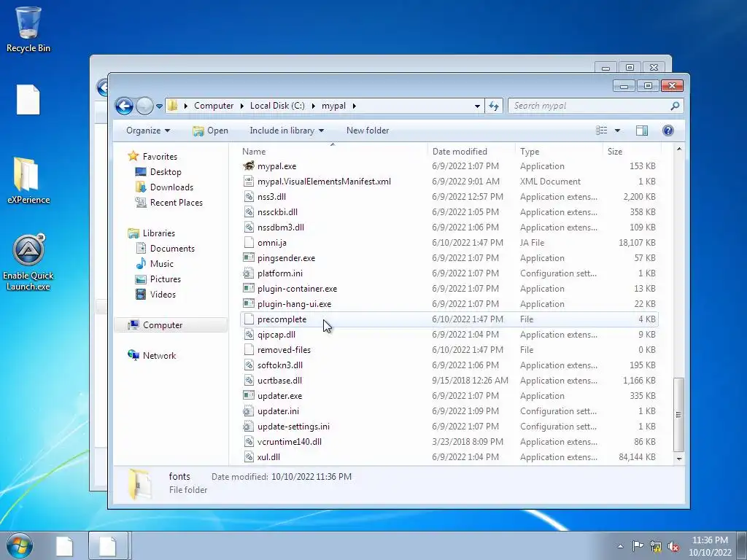
Task: Select the platform.ini file icon
Action: 249,273
